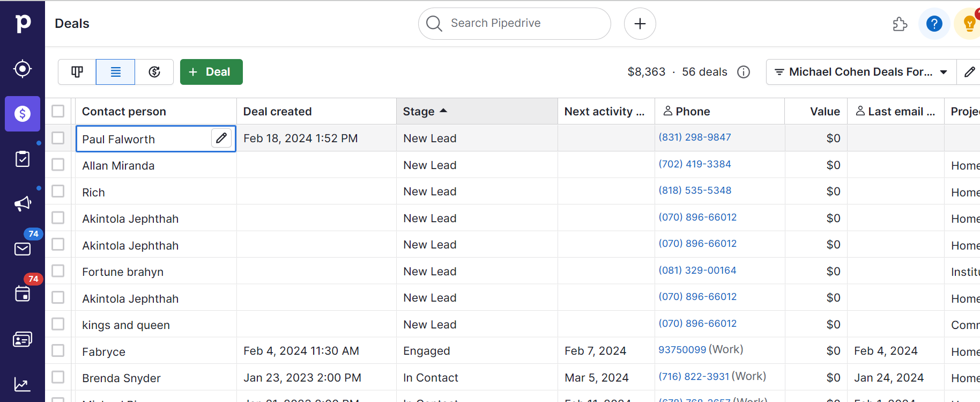The height and width of the screenshot is (402, 980).
Task: Focus the Search Pipedrive field
Action: (x=515, y=24)
